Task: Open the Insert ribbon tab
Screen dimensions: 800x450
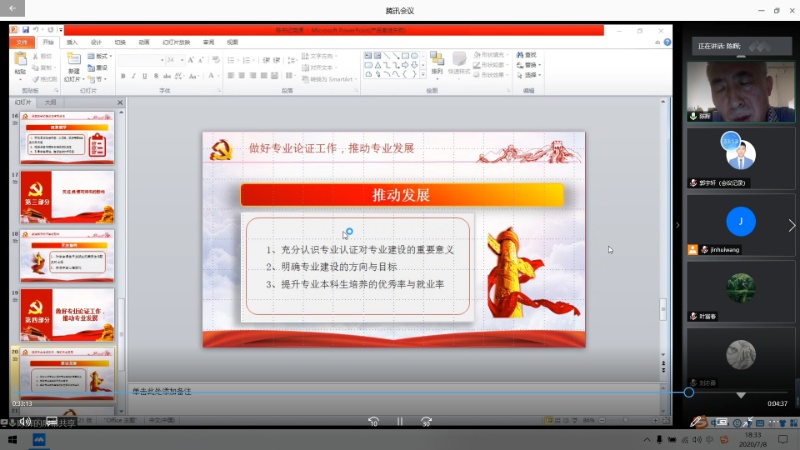Action: (72, 42)
